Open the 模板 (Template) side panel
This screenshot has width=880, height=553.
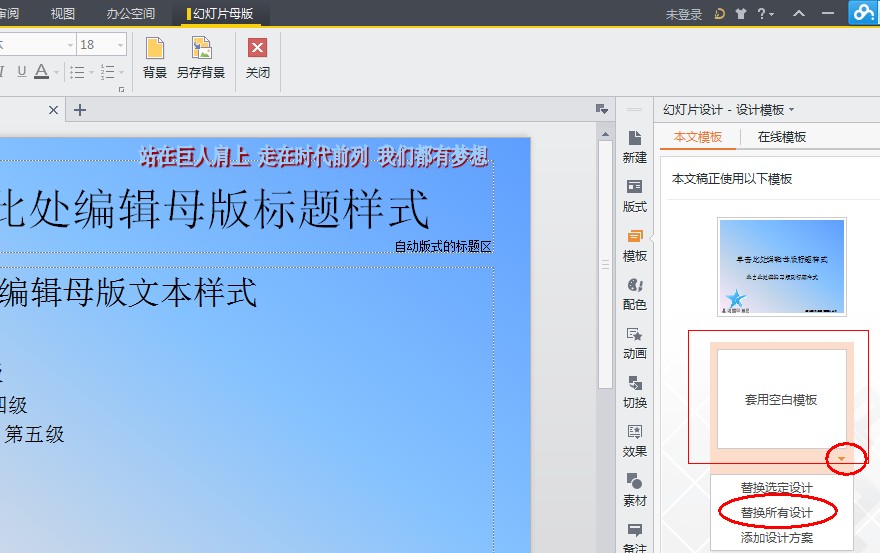(x=635, y=245)
